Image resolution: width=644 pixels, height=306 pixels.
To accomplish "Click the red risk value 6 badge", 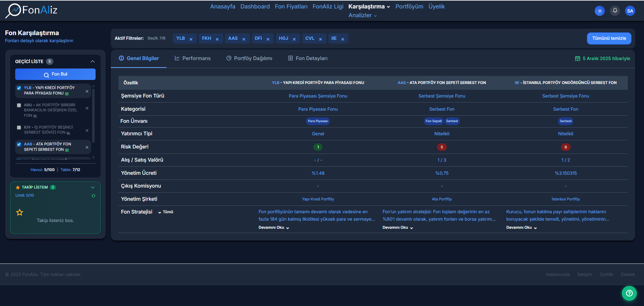I will [566, 147].
